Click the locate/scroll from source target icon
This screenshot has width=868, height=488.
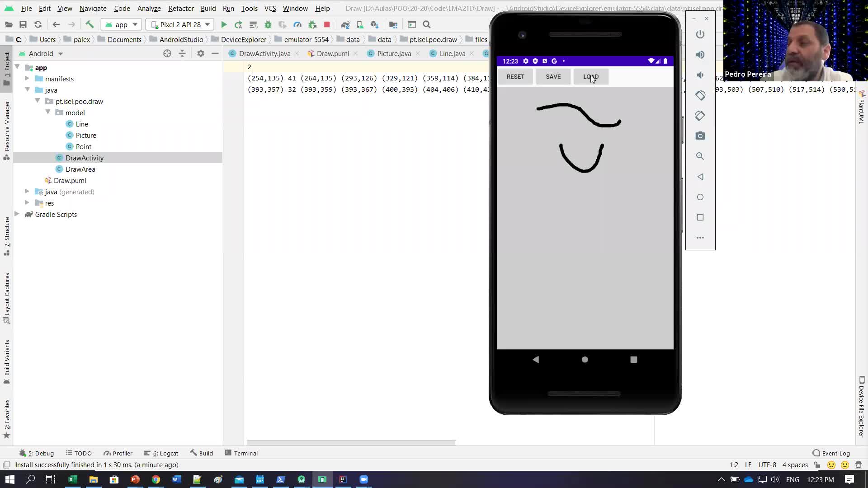pos(167,53)
